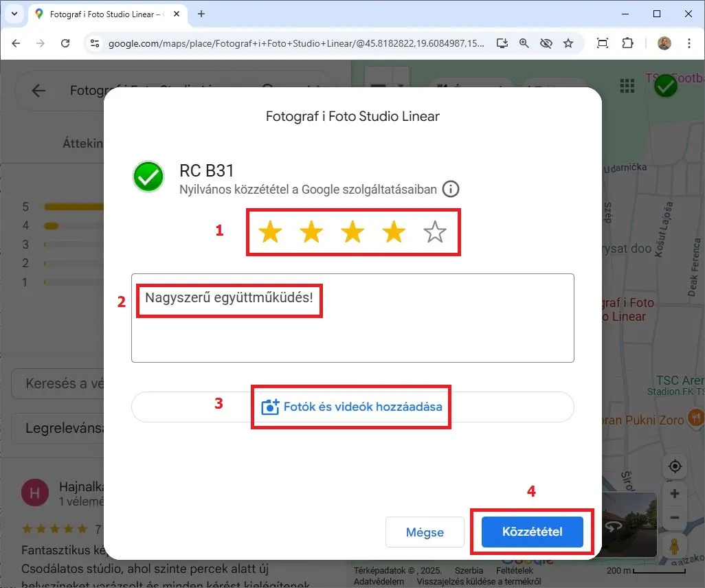Click the zoom magnifier icon in address bar

(524, 43)
